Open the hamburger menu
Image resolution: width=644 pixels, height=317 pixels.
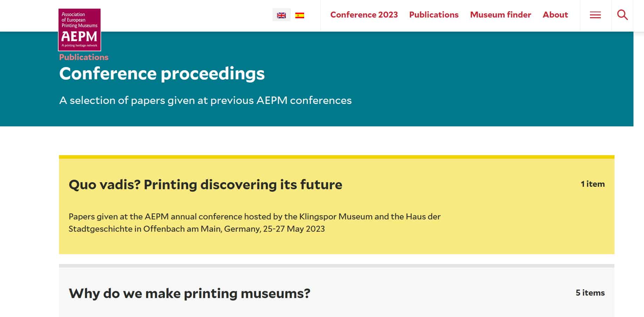595,15
